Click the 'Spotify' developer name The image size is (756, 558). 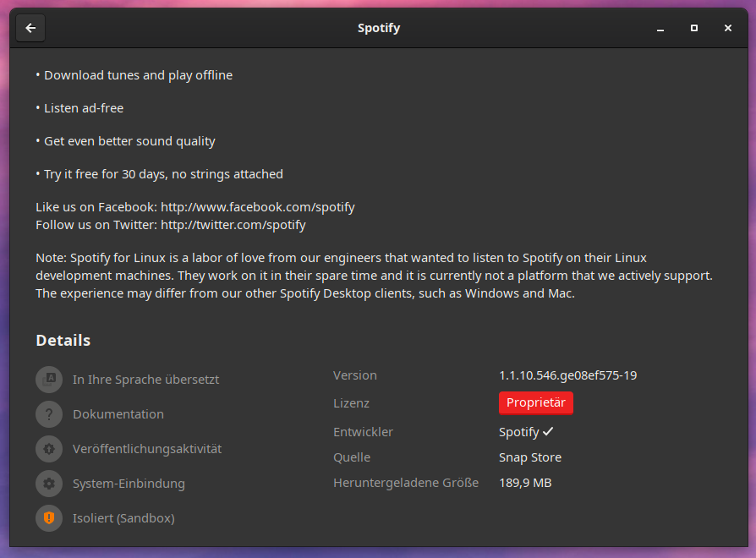coord(518,432)
